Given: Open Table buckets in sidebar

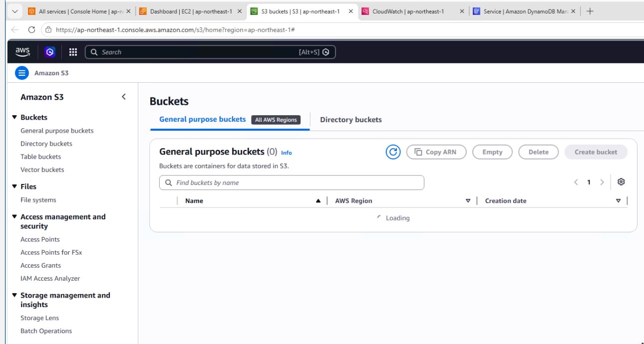Looking at the screenshot, I should [40, 157].
